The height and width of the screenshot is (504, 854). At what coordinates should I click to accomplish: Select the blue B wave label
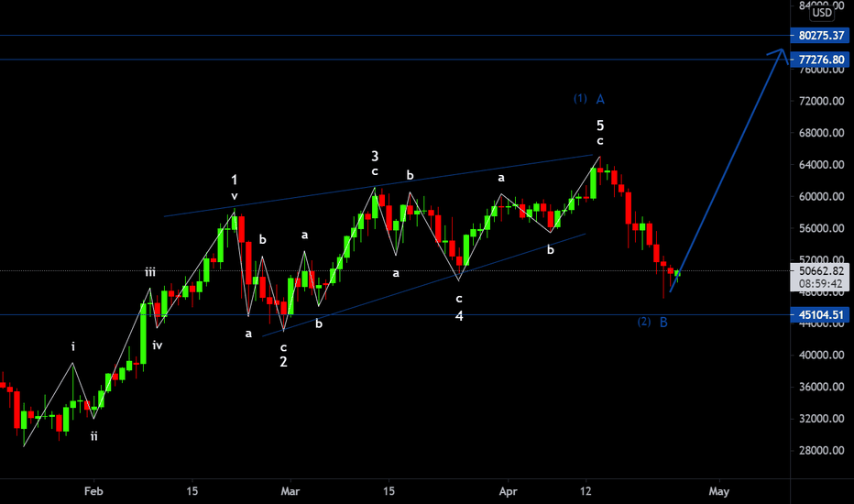click(x=663, y=323)
